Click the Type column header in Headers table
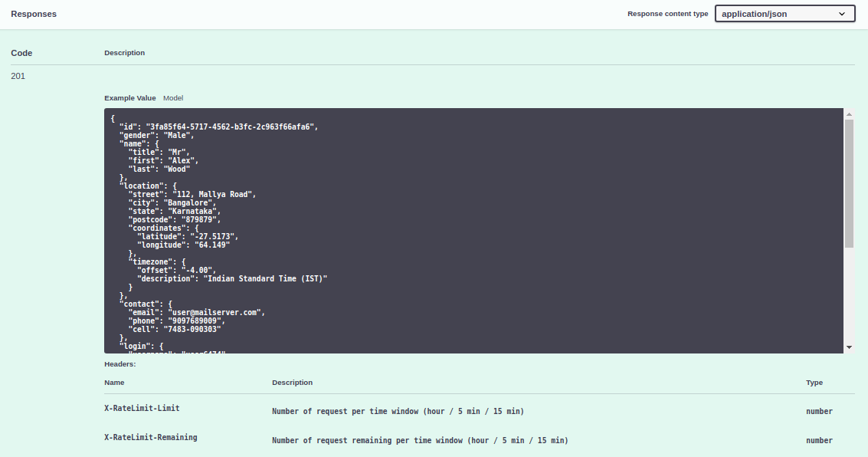Viewport: 868px width, 457px height. [814, 383]
